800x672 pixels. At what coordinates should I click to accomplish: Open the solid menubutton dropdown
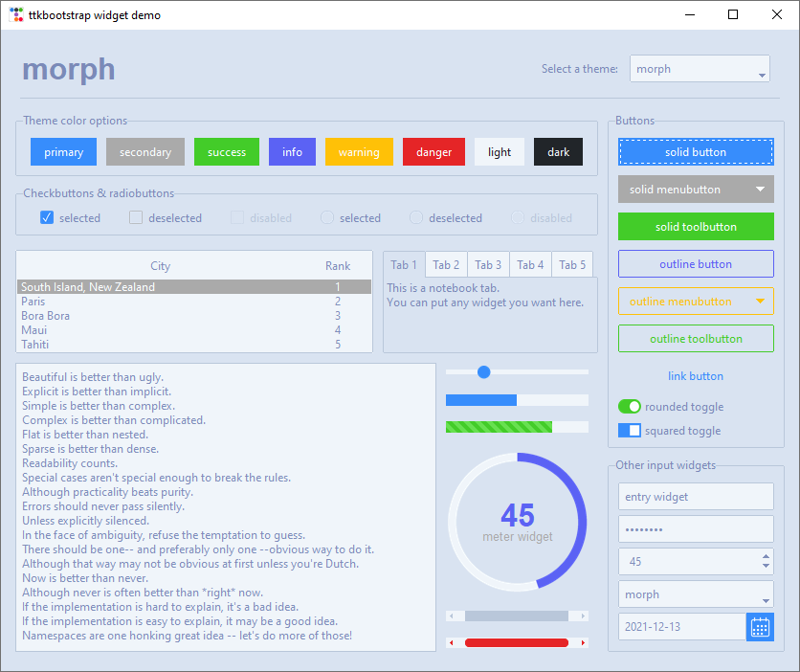tap(696, 189)
